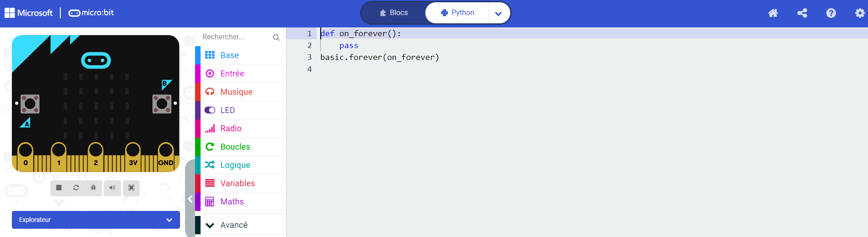This screenshot has height=237, width=868.
Task: Enable debug mode with the bug icon
Action: [x=93, y=188]
